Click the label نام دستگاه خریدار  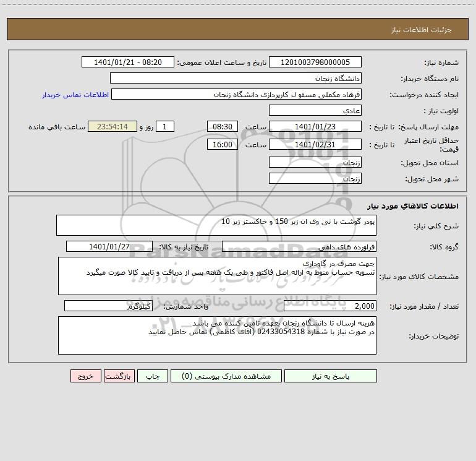click(430, 79)
